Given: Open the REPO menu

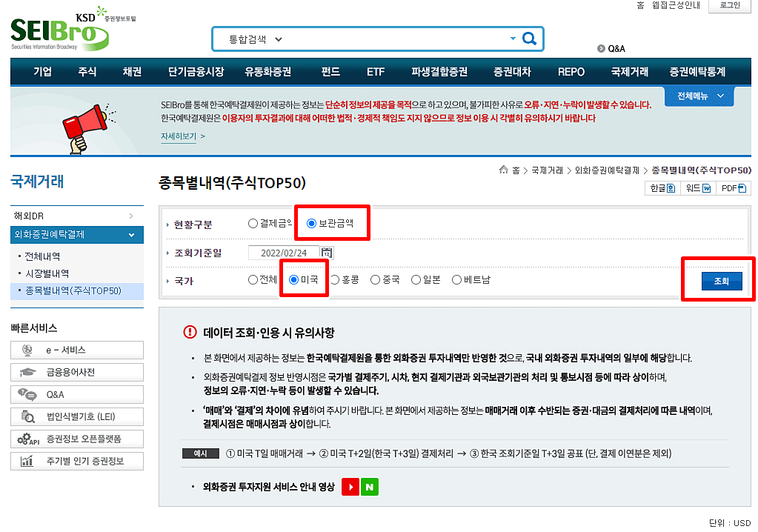Looking at the screenshot, I should pos(571,72).
